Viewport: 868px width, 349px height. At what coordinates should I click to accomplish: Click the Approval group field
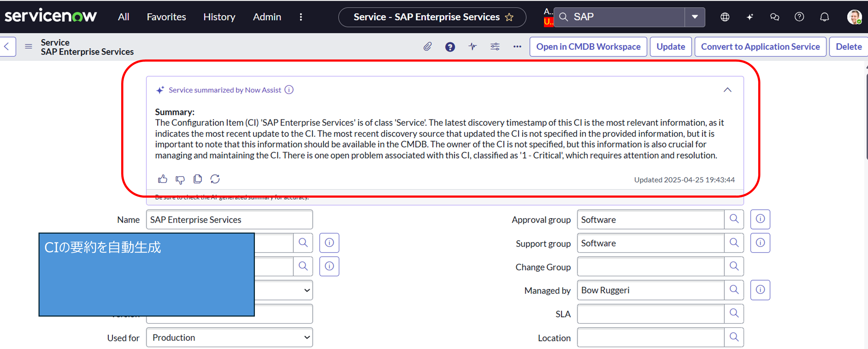click(651, 220)
